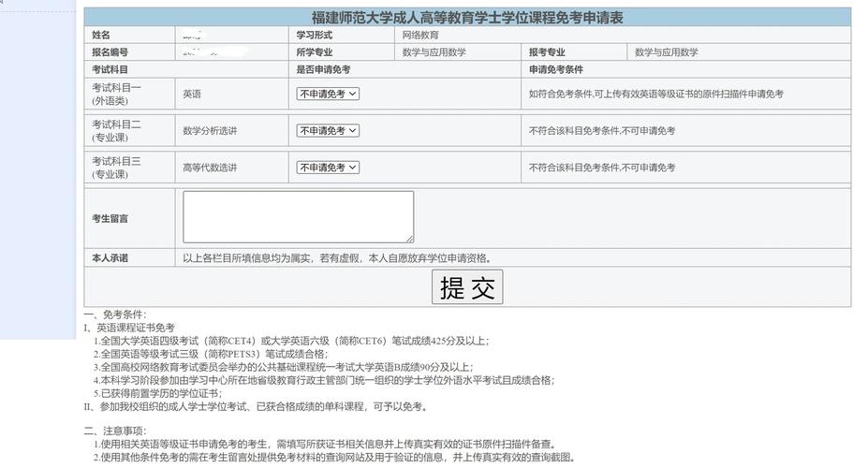Click the 本人承诺 label
Viewport: 868px width, 468px height.
tap(110, 257)
